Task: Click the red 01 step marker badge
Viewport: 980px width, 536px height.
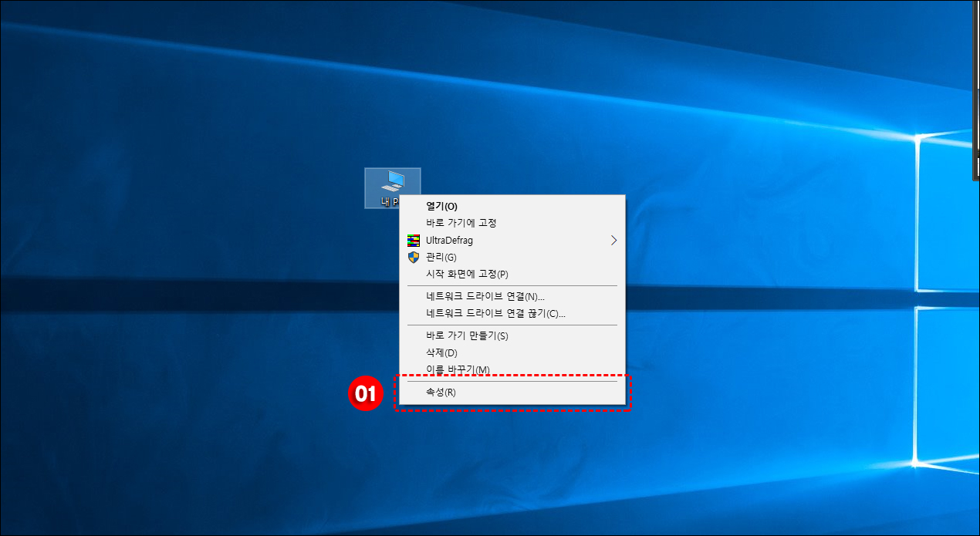Action: 365,393
